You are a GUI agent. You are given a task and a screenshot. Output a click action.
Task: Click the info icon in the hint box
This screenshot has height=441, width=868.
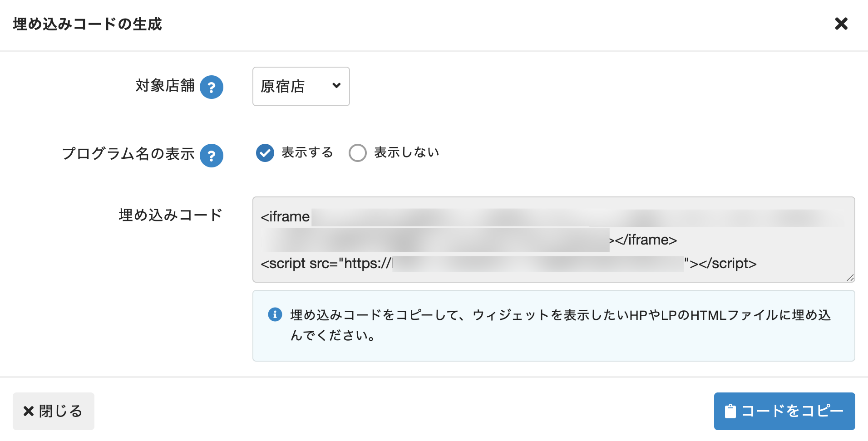click(275, 314)
